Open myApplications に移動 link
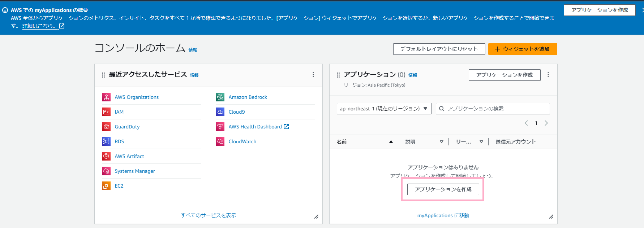The width and height of the screenshot is (644, 228). (443, 215)
